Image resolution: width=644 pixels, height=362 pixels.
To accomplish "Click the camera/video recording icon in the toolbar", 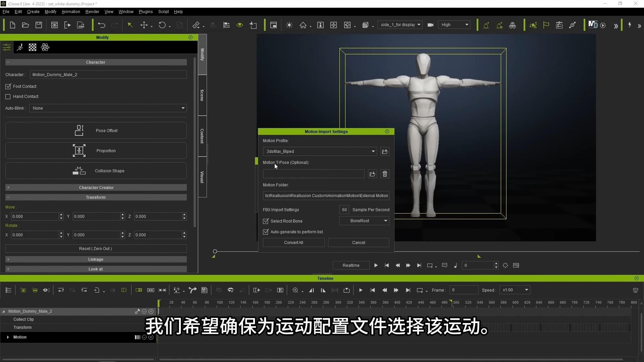I will click(x=430, y=25).
